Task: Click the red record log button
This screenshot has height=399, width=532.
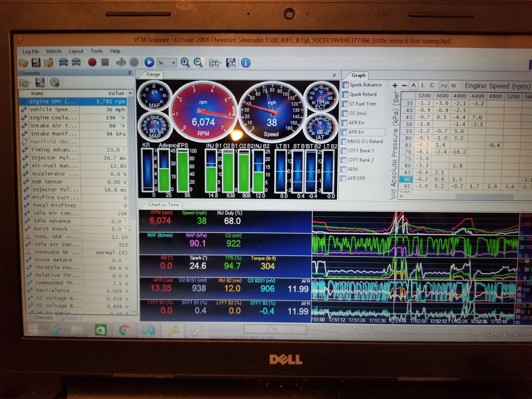Action: click(92, 63)
